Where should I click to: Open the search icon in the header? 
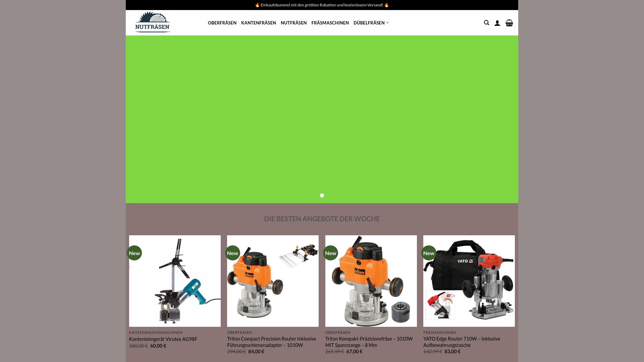[486, 23]
